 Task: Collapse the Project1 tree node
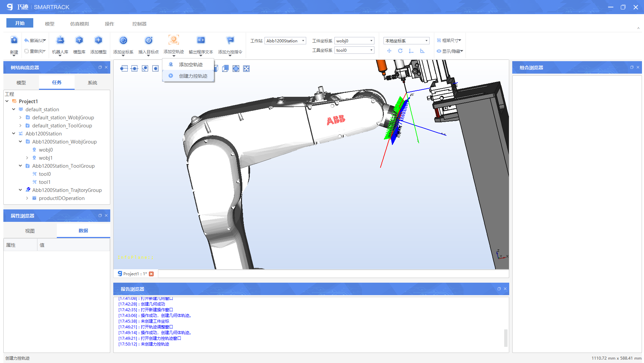(7, 101)
